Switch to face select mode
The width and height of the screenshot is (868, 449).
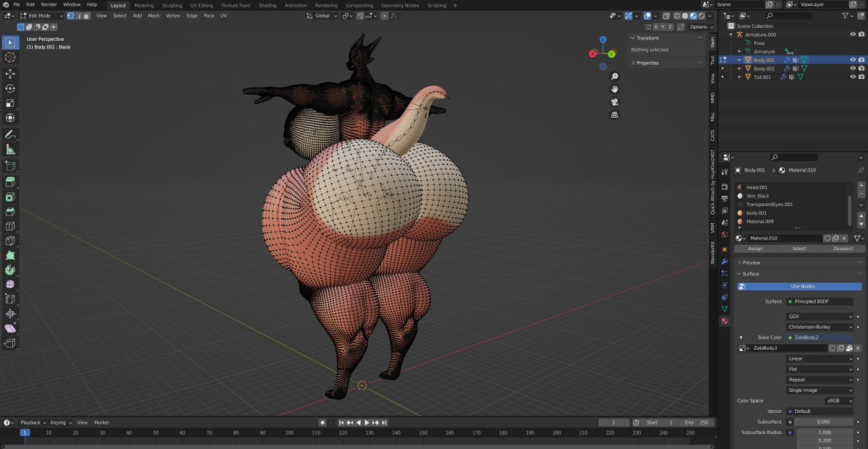tap(87, 15)
